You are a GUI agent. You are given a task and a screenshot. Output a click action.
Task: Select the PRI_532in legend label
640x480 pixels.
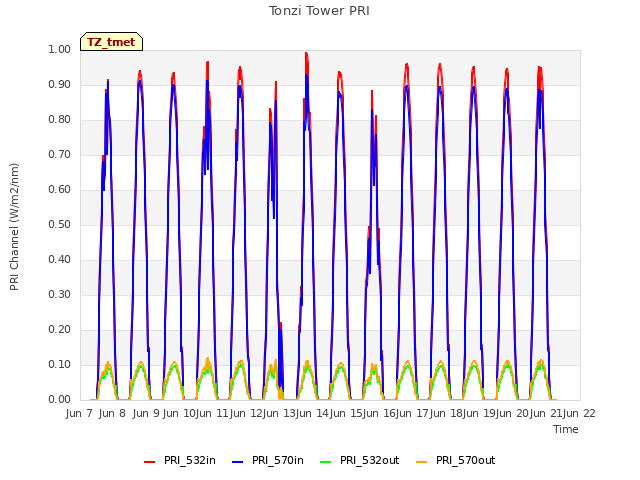pos(189,460)
